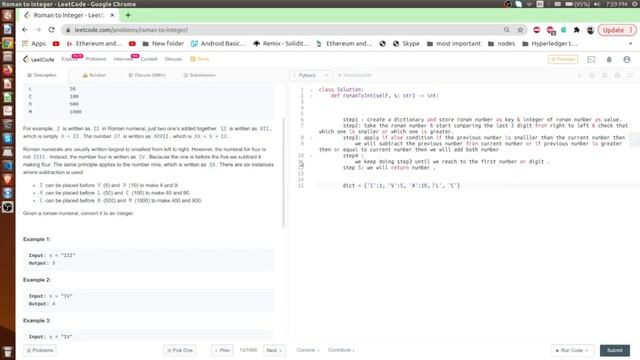Click the search magnifier in address bar
640x360 pixels.
(x=507, y=30)
